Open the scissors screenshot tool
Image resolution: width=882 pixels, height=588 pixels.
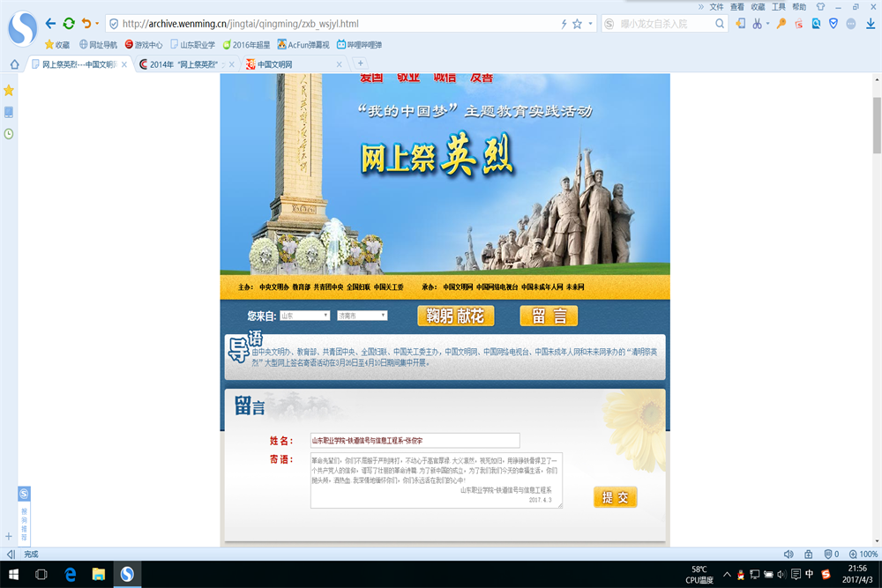click(x=757, y=24)
